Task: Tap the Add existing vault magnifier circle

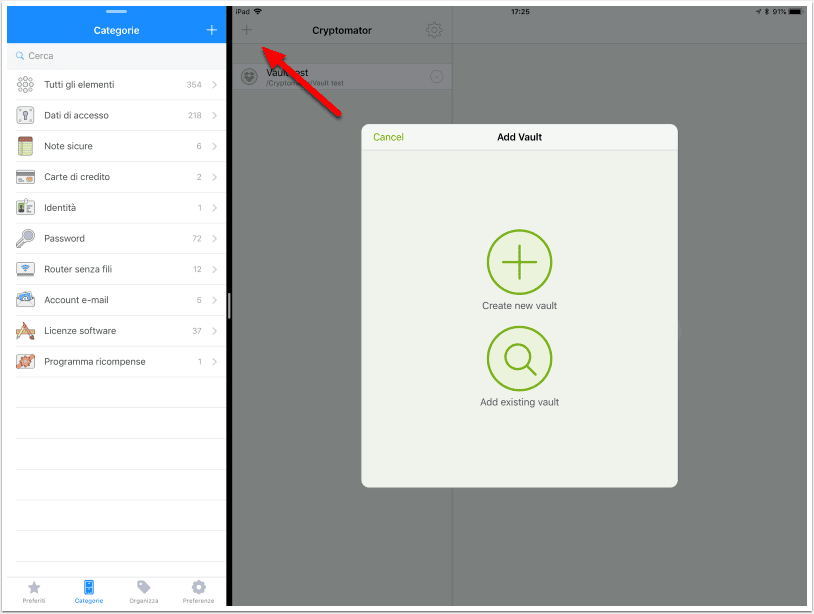Action: click(x=519, y=359)
